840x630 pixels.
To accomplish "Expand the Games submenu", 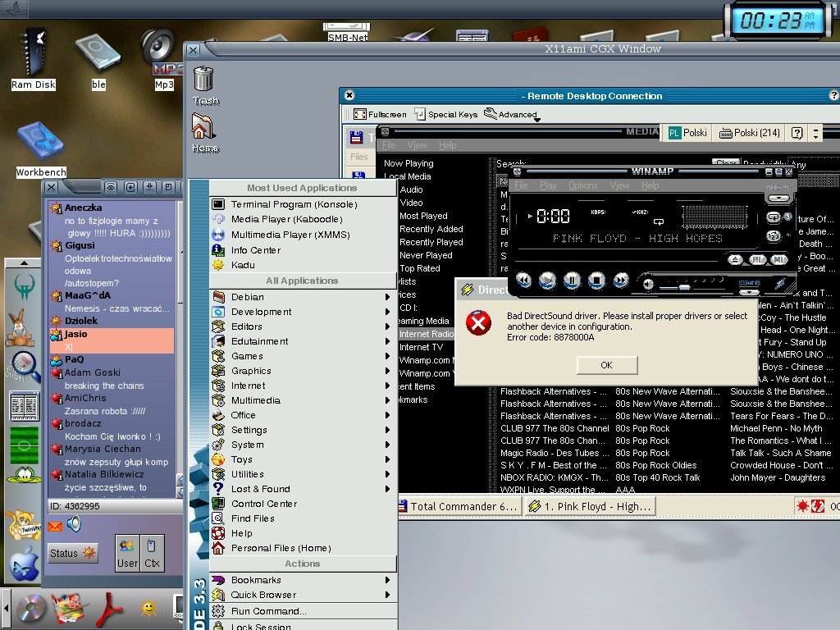I will pyautogui.click(x=303, y=356).
